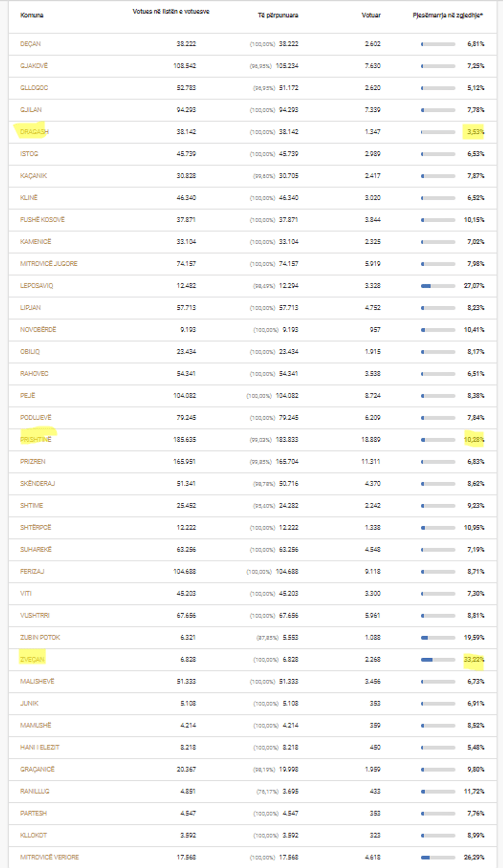Image resolution: width=503 pixels, height=868 pixels.
Task: Click the GJAKOVË municipality name
Action: [x=34, y=66]
